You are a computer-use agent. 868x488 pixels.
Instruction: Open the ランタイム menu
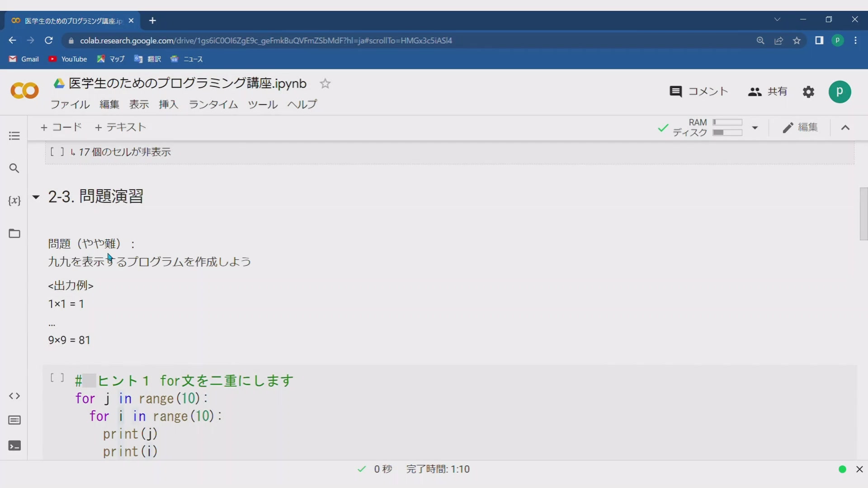click(x=213, y=105)
